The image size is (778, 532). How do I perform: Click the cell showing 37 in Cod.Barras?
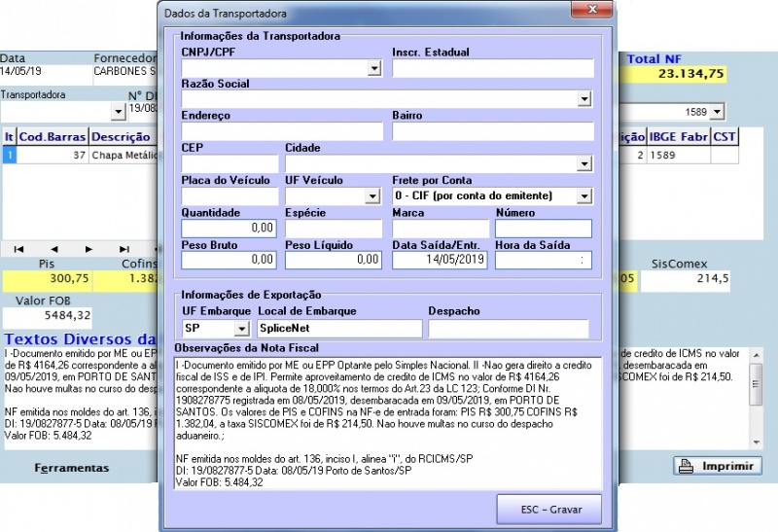coord(53,156)
